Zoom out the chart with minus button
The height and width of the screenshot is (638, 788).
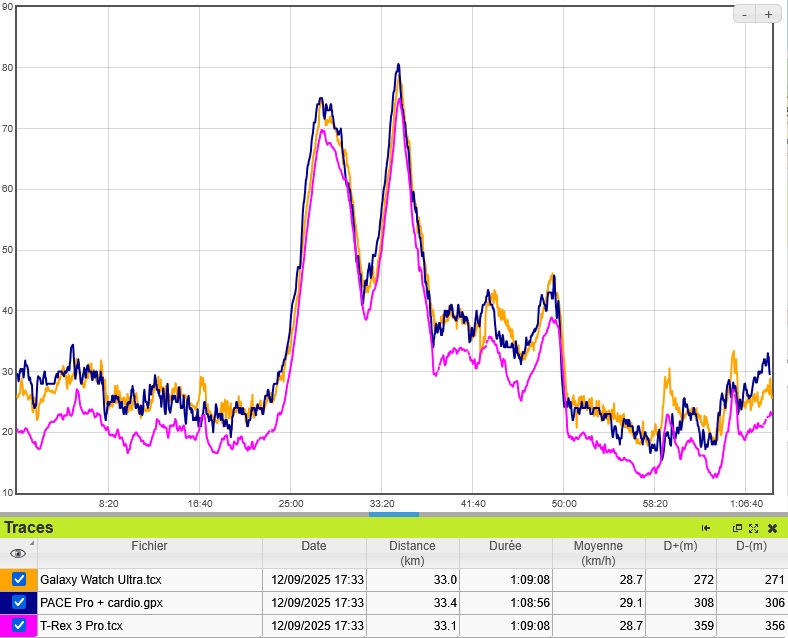coord(745,14)
